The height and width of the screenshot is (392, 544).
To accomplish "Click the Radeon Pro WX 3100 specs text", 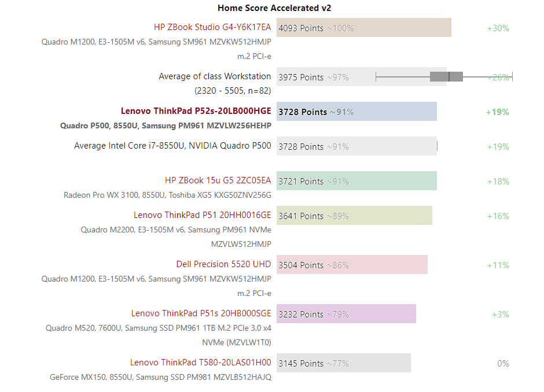I will pyautogui.click(x=167, y=195).
